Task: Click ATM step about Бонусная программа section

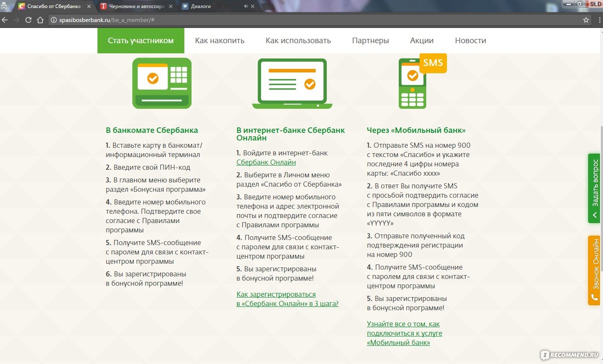Action: click(156, 185)
